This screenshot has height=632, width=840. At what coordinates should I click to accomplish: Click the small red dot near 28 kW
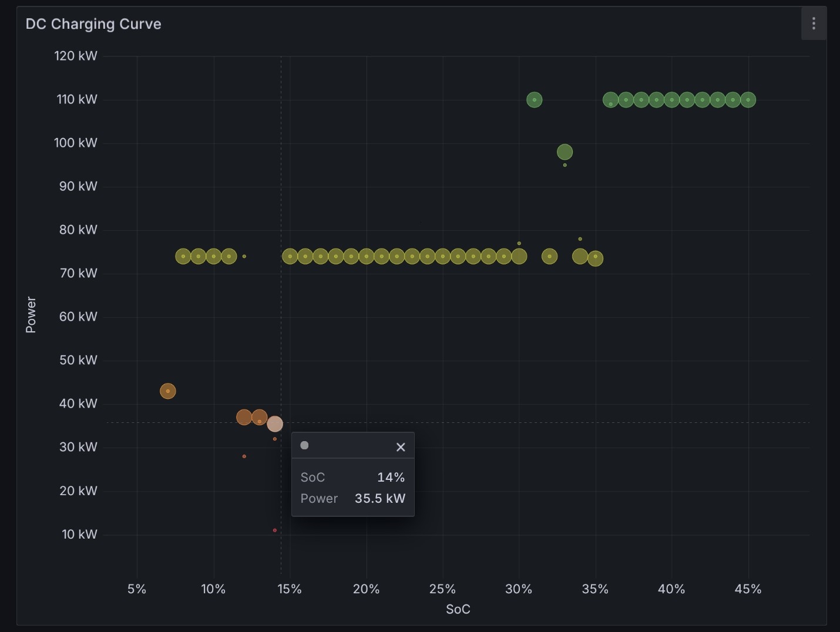coord(244,456)
